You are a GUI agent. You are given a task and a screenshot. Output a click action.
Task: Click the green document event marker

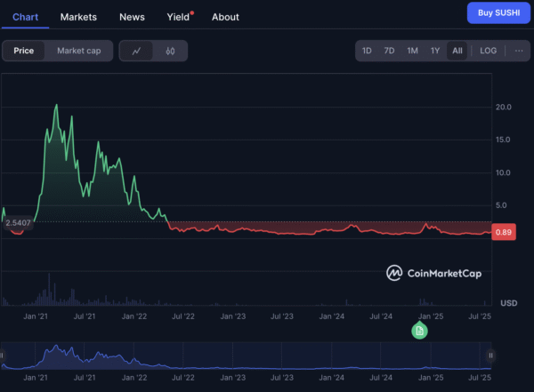(x=419, y=331)
